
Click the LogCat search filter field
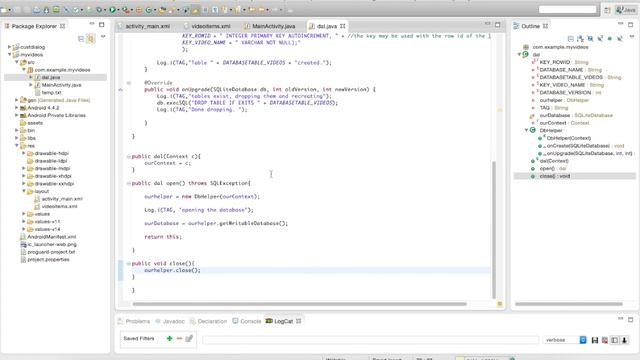(x=370, y=340)
